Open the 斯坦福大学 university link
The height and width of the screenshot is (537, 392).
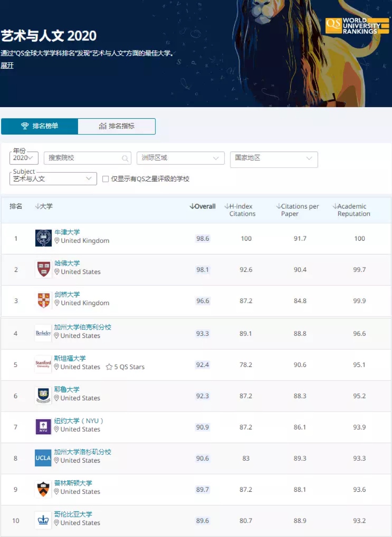[70, 358]
